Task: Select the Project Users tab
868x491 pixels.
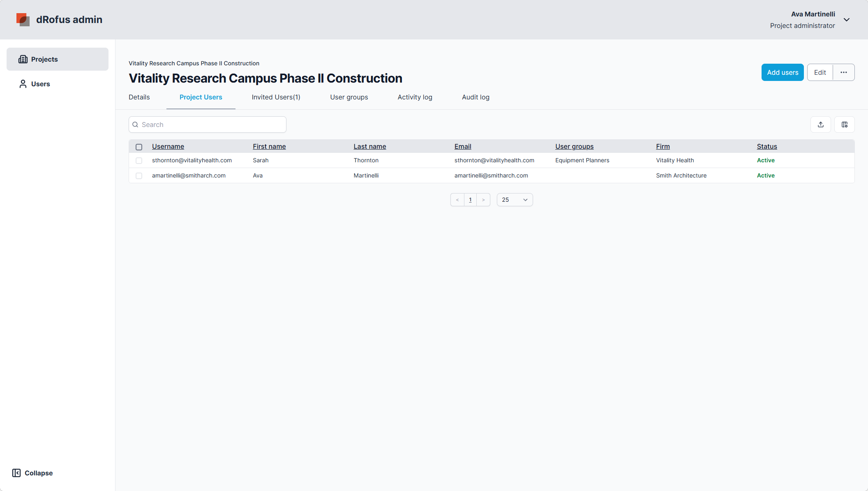Action: click(201, 97)
